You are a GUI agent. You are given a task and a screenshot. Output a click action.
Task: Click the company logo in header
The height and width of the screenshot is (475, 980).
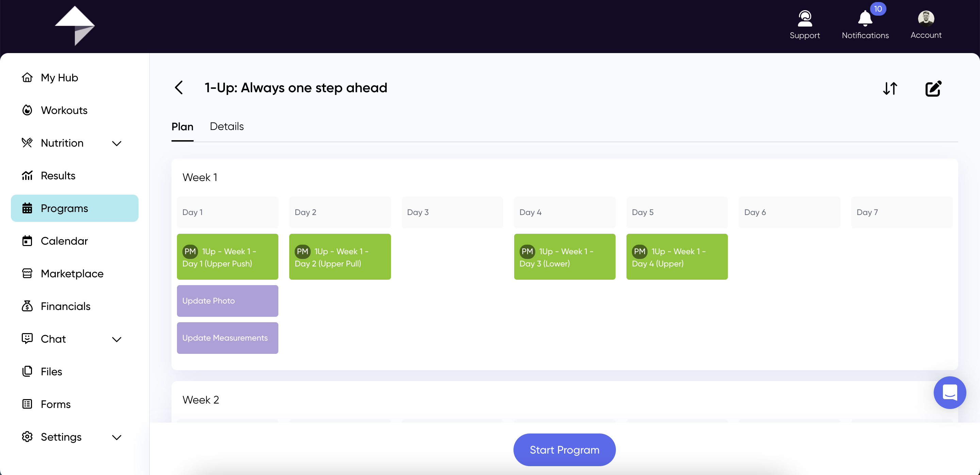pos(75,26)
